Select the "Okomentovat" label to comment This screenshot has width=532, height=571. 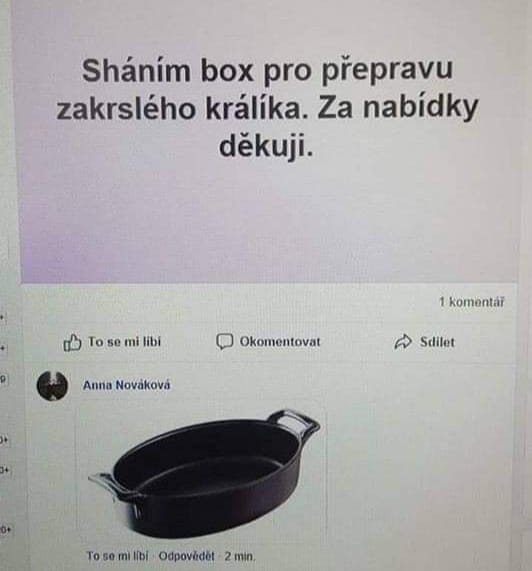tap(280, 342)
